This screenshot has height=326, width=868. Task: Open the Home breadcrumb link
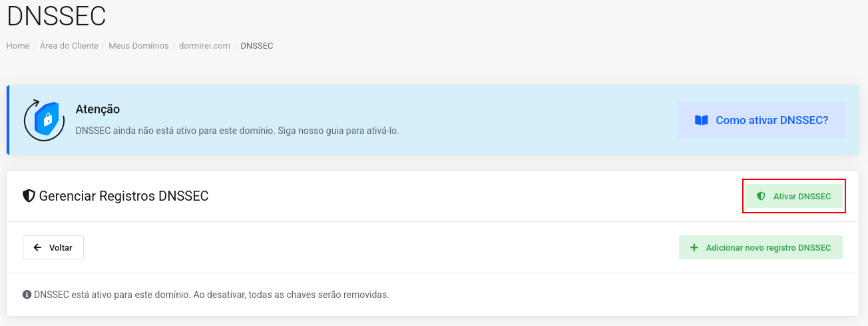coord(18,46)
